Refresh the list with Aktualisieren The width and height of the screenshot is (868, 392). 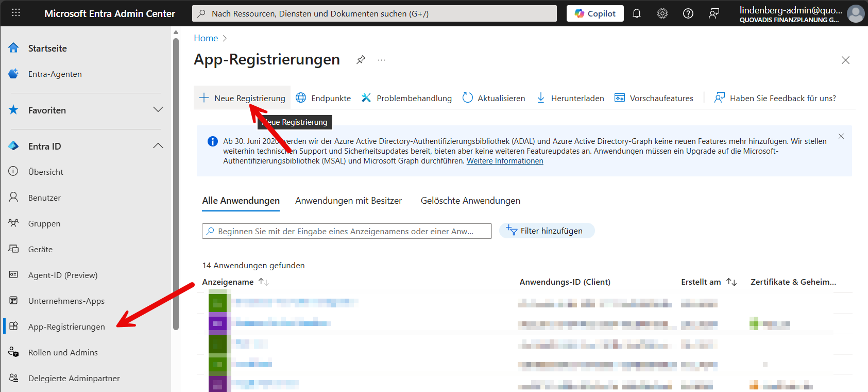tap(493, 98)
